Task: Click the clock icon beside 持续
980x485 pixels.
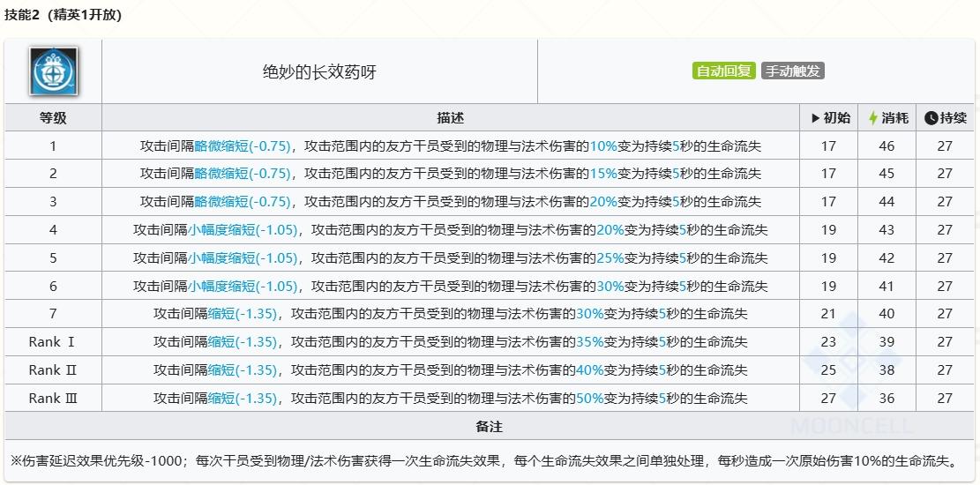Action: pyautogui.click(x=931, y=118)
